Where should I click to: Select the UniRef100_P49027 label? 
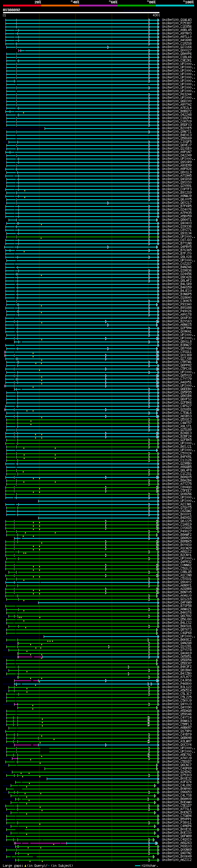click(x=176, y=531)
